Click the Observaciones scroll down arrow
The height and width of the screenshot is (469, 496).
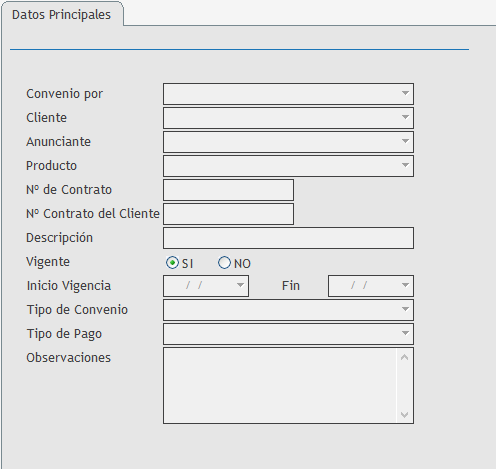coord(405,415)
